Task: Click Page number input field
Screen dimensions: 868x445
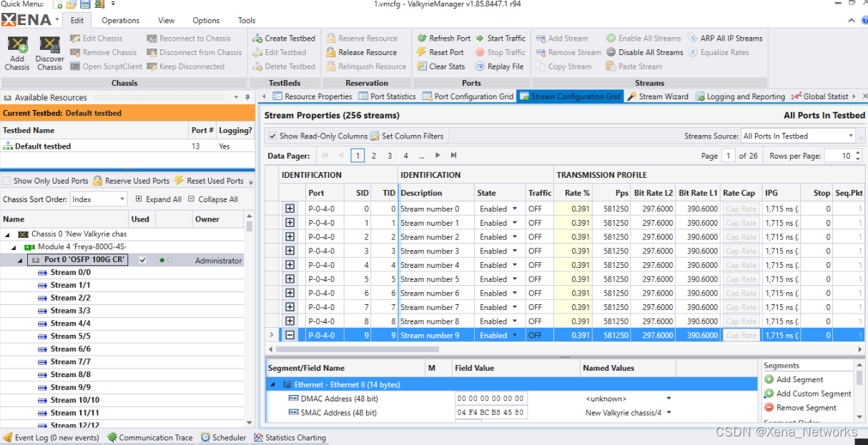Action: [728, 156]
